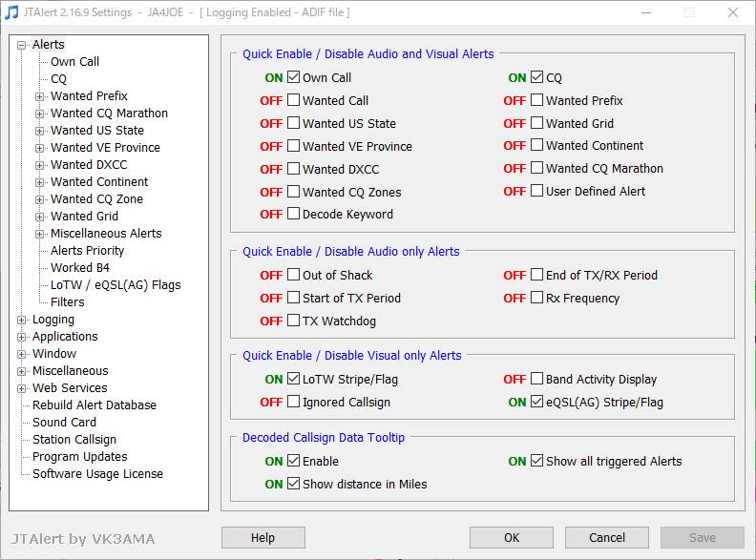Tick the Wanted US State checkbox

(x=293, y=123)
